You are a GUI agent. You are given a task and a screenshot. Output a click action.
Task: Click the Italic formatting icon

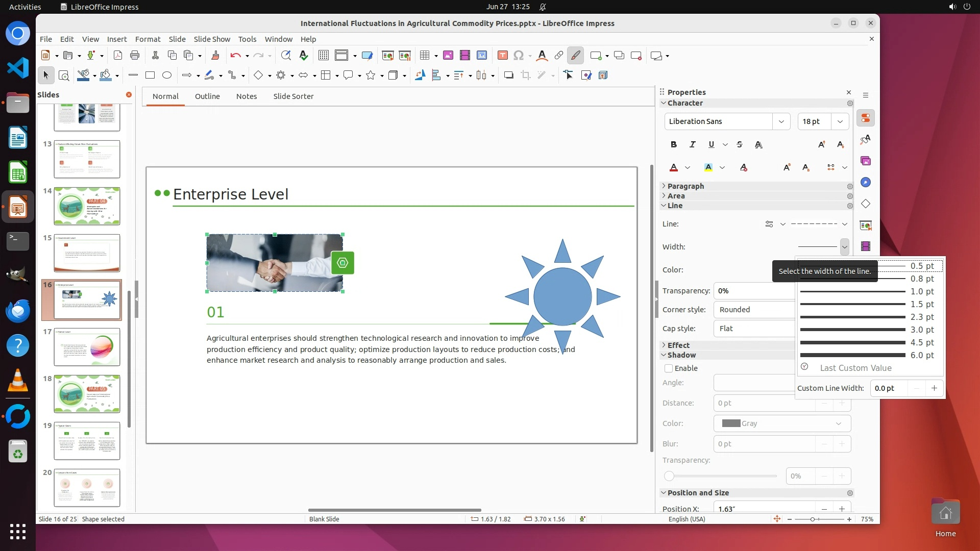point(692,145)
